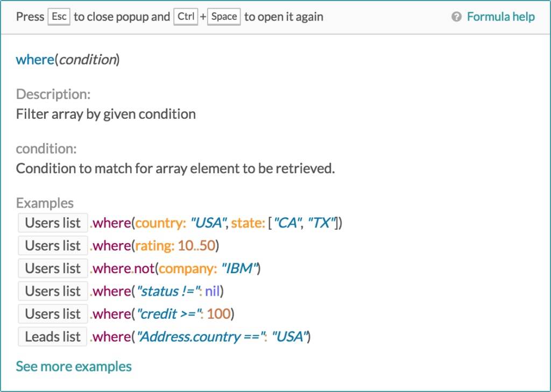Click the Leads list token
Image resolution: width=551 pixels, height=392 pixels.
(x=52, y=337)
